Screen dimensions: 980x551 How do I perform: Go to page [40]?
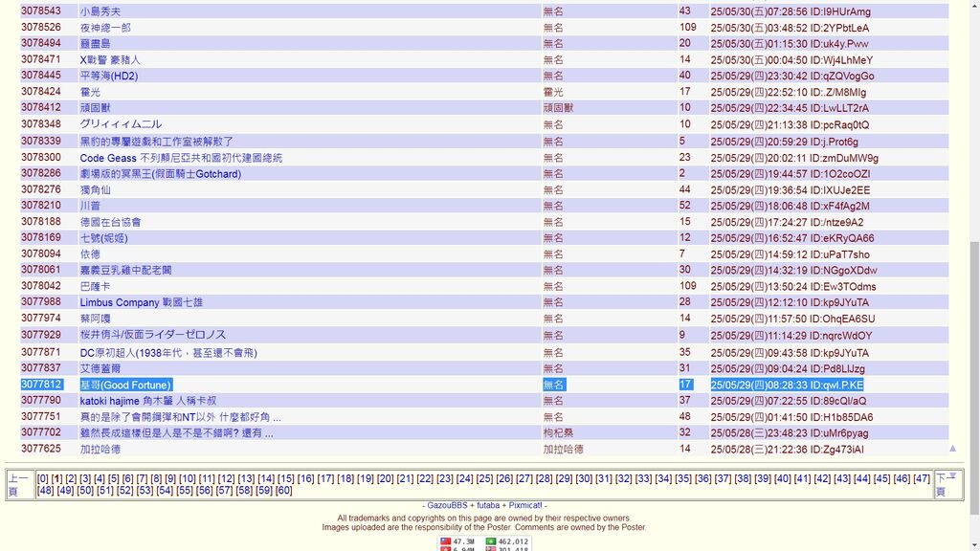click(x=783, y=478)
